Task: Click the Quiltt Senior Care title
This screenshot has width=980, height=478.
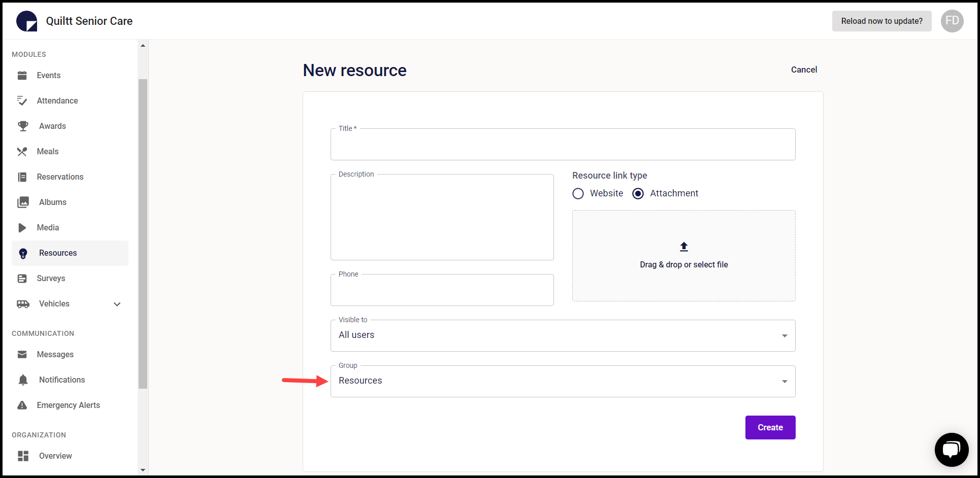Action: pyautogui.click(x=89, y=21)
